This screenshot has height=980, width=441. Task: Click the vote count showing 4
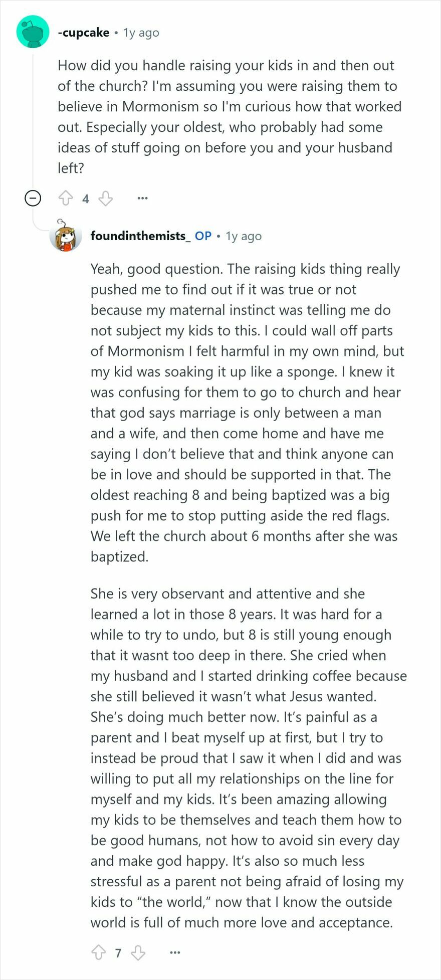tap(85, 199)
